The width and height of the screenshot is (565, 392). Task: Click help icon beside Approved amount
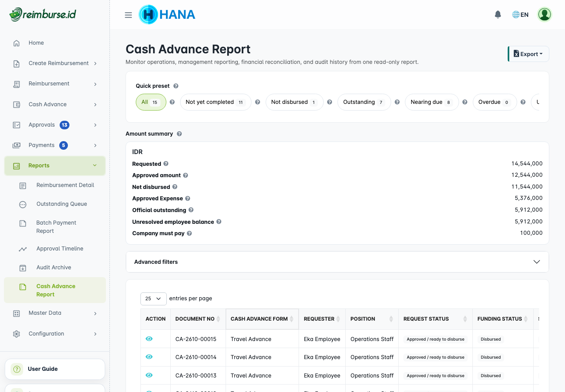click(186, 175)
